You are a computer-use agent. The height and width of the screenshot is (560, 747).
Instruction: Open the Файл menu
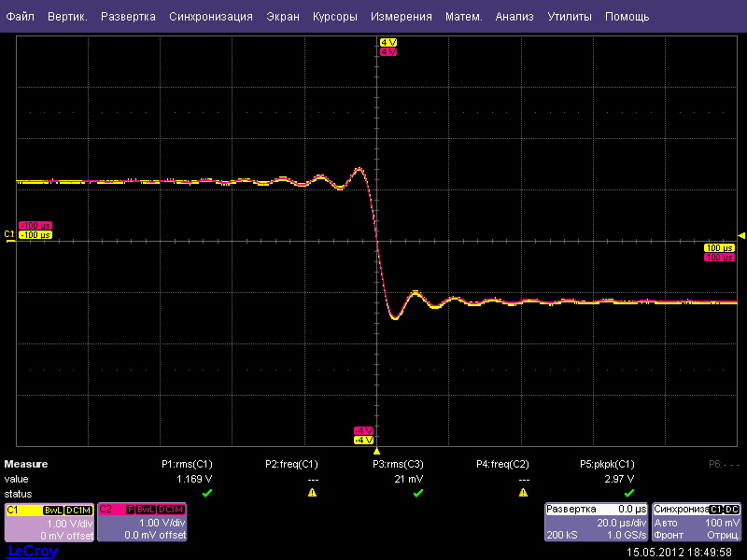pyautogui.click(x=21, y=17)
